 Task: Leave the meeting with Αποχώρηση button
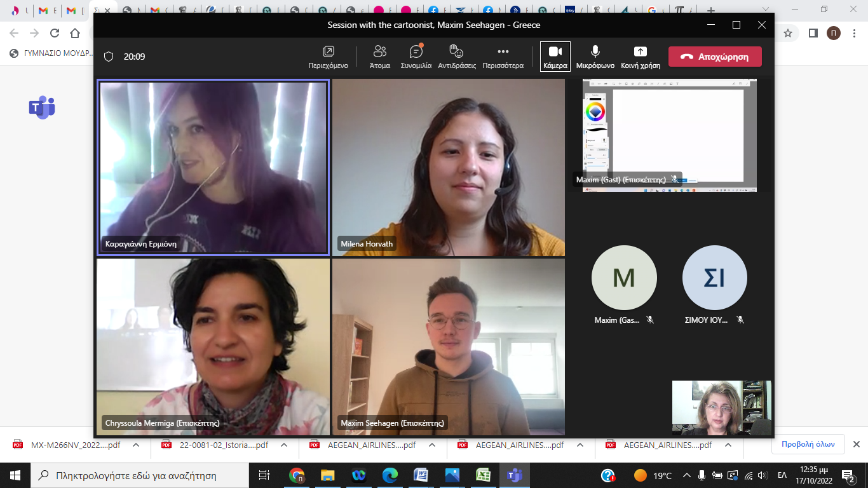(x=715, y=57)
